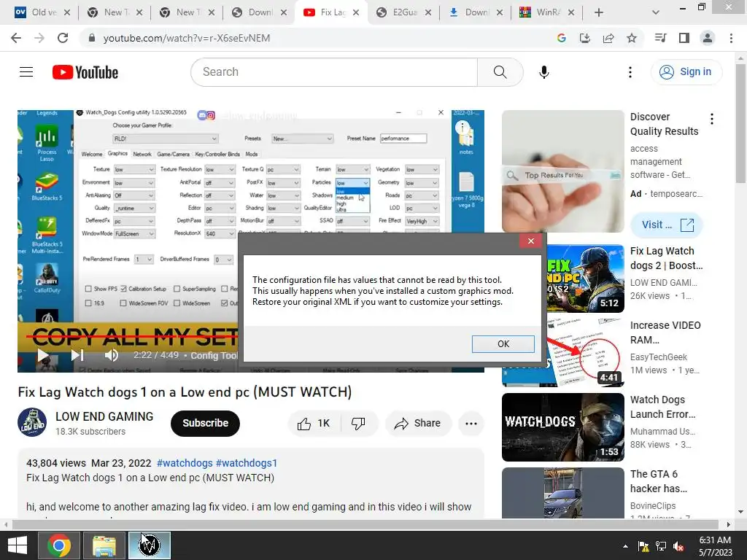
Task: Click the Google icon in address bar
Action: tap(561, 38)
